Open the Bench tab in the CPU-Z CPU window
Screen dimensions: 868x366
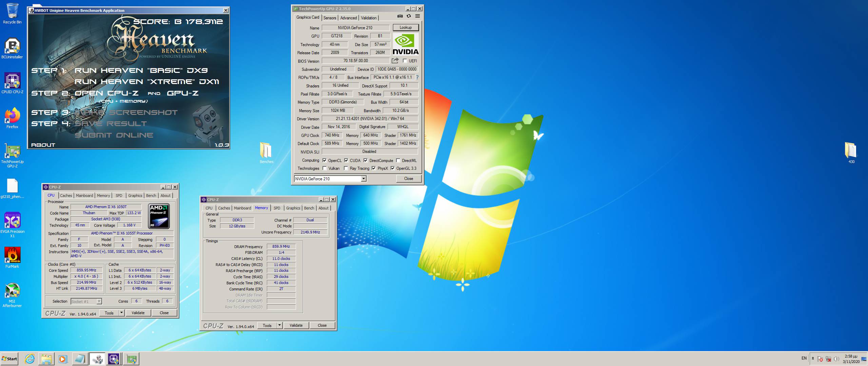coord(151,196)
